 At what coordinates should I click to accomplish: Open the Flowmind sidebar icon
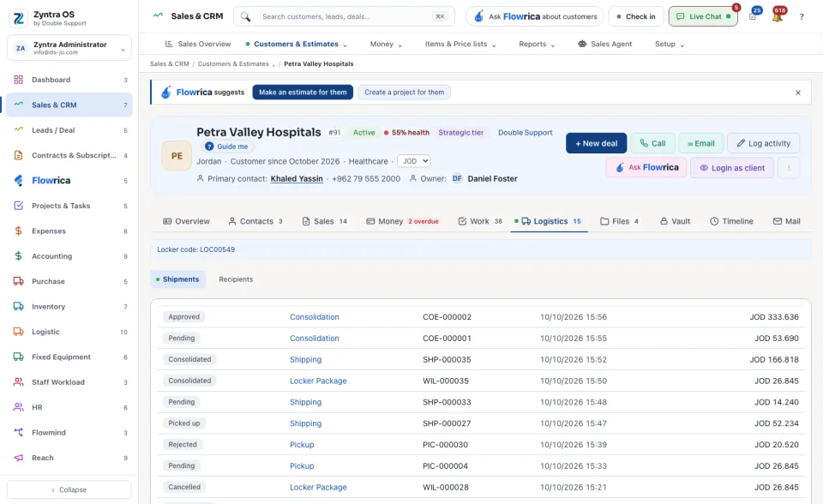coord(18,433)
